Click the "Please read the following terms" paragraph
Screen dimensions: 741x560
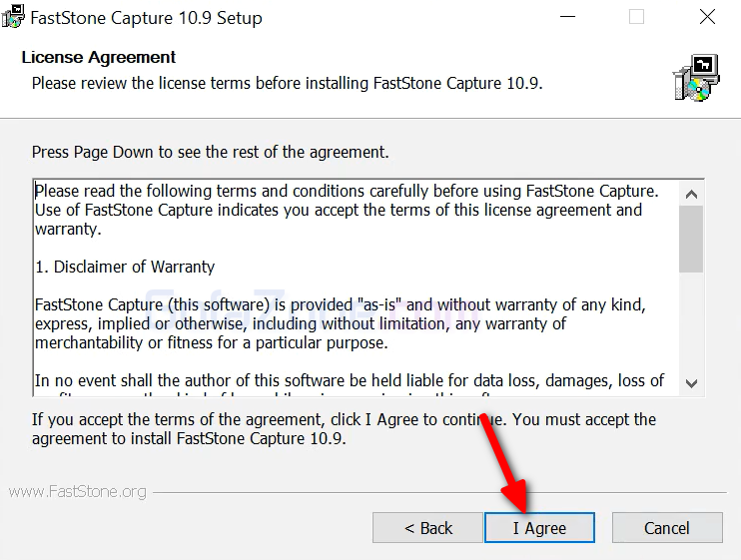[x=346, y=210]
